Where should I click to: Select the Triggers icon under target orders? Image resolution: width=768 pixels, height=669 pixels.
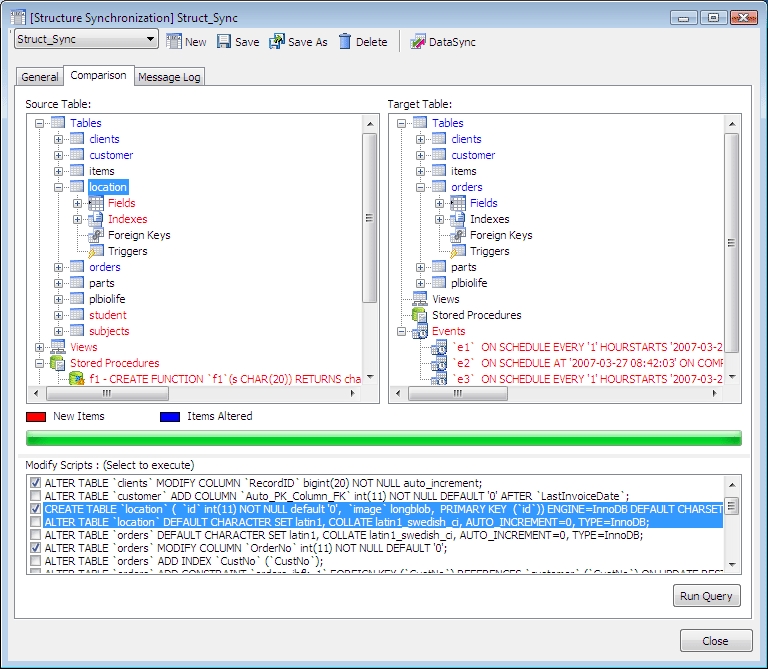[x=458, y=251]
